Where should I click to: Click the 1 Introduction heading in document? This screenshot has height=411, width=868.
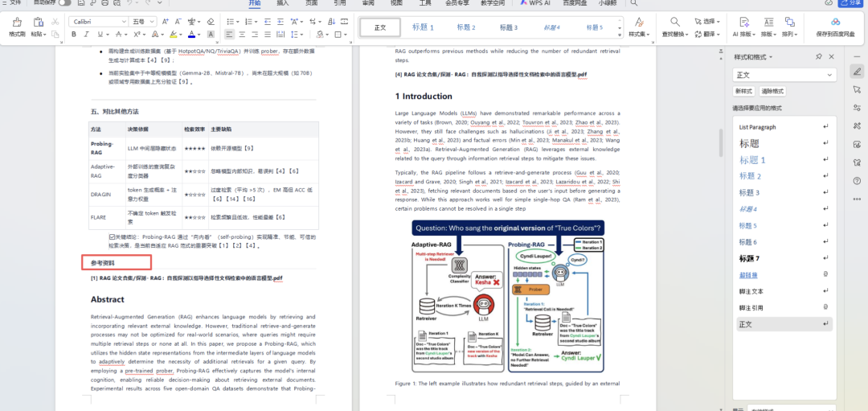(x=424, y=96)
